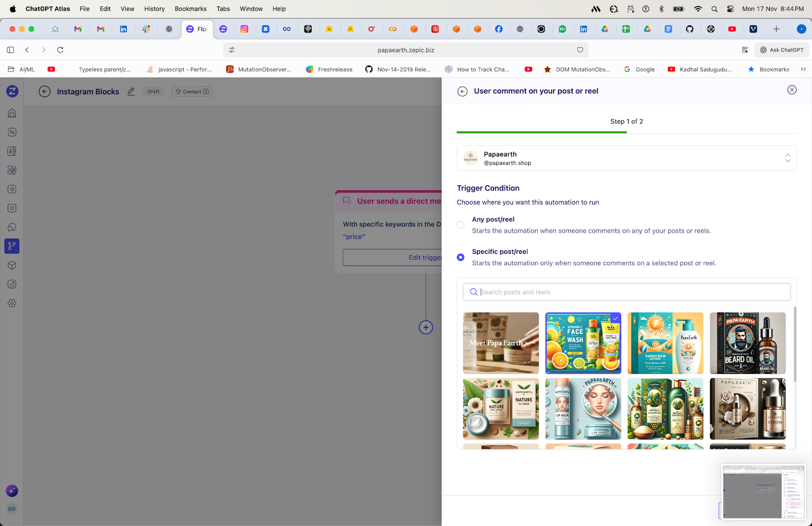Click the Zepic logo at sidebar top
The width and height of the screenshot is (812, 526).
(12, 91)
